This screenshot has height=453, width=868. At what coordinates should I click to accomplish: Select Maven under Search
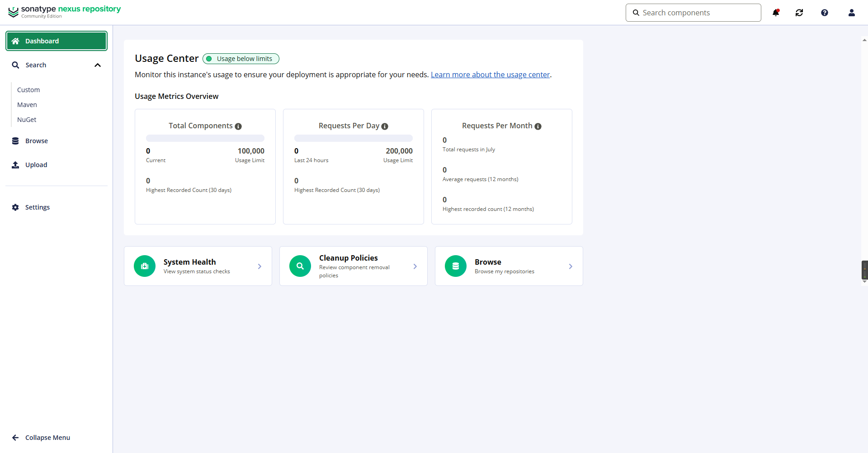pos(27,105)
